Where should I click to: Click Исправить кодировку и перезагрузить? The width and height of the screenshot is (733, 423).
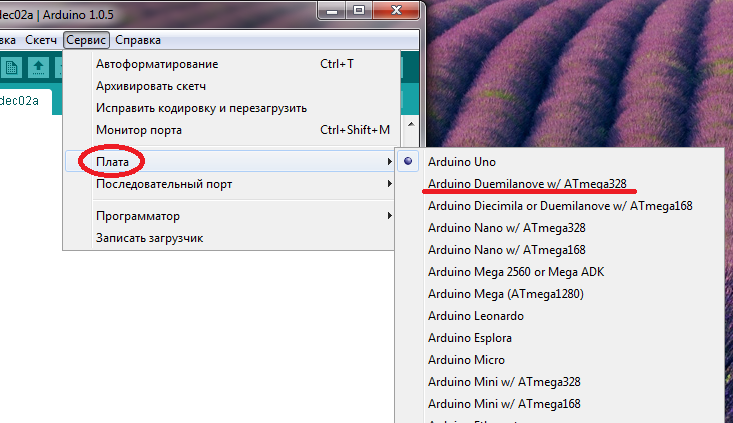[x=232, y=108]
